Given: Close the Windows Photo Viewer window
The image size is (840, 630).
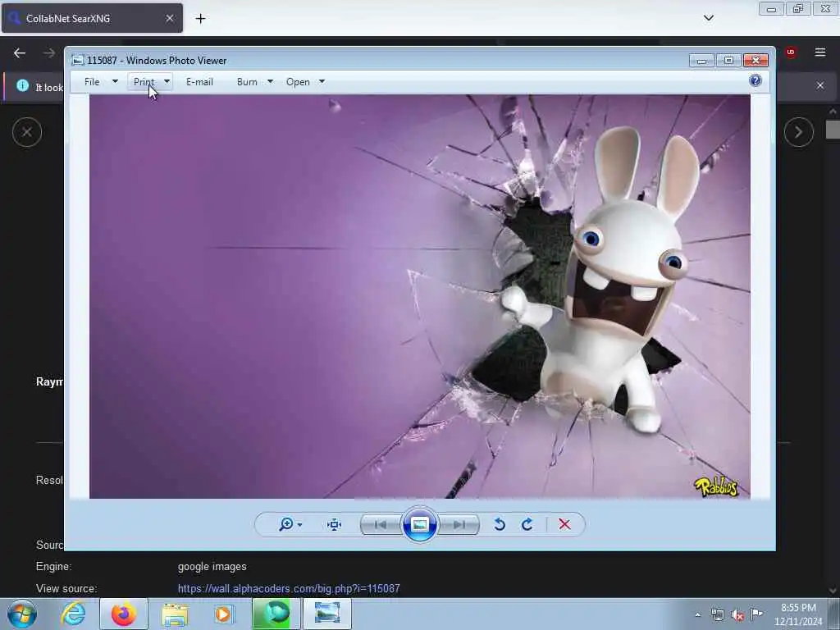Looking at the screenshot, I should (x=756, y=61).
